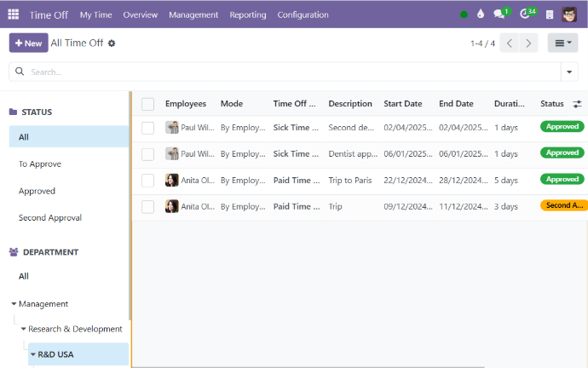Image resolution: width=588 pixels, height=368 pixels.
Task: Click the New button
Action: click(x=28, y=43)
